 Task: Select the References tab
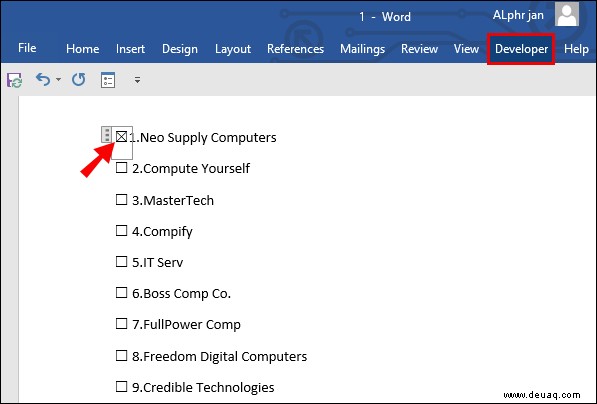pyautogui.click(x=295, y=49)
